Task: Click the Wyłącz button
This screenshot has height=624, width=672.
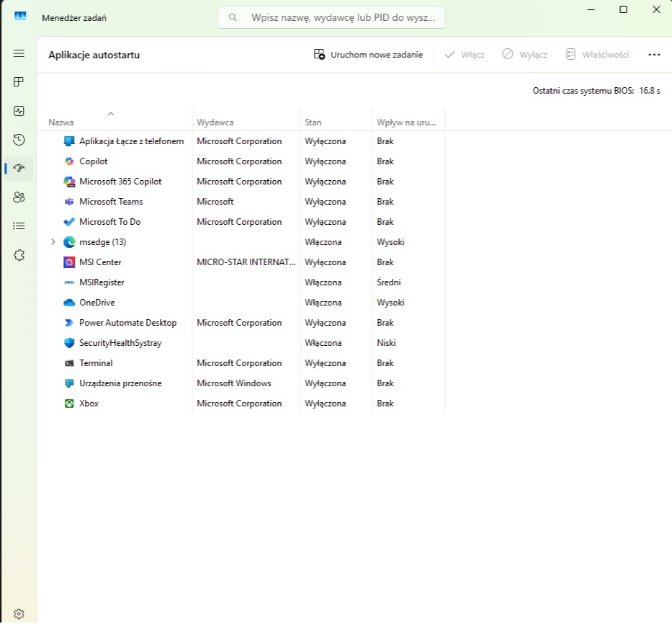Action: pyautogui.click(x=524, y=55)
